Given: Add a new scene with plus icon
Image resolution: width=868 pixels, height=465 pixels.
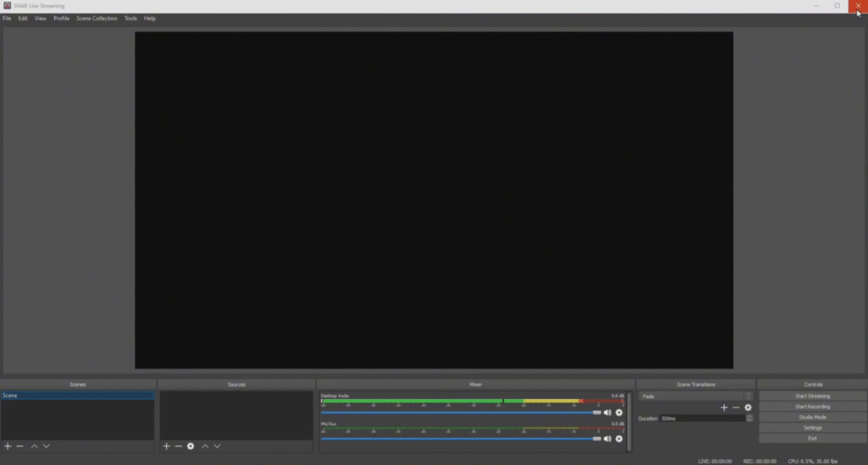Looking at the screenshot, I should (8, 446).
